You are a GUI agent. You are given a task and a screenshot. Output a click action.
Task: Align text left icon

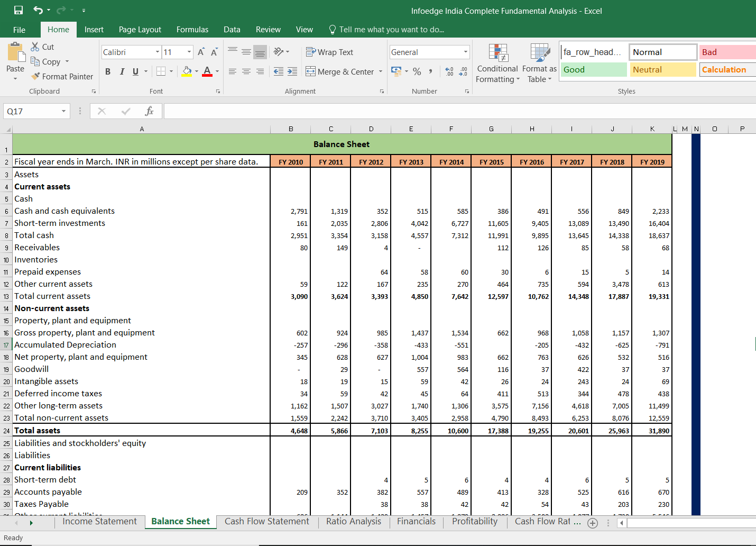[x=233, y=71]
